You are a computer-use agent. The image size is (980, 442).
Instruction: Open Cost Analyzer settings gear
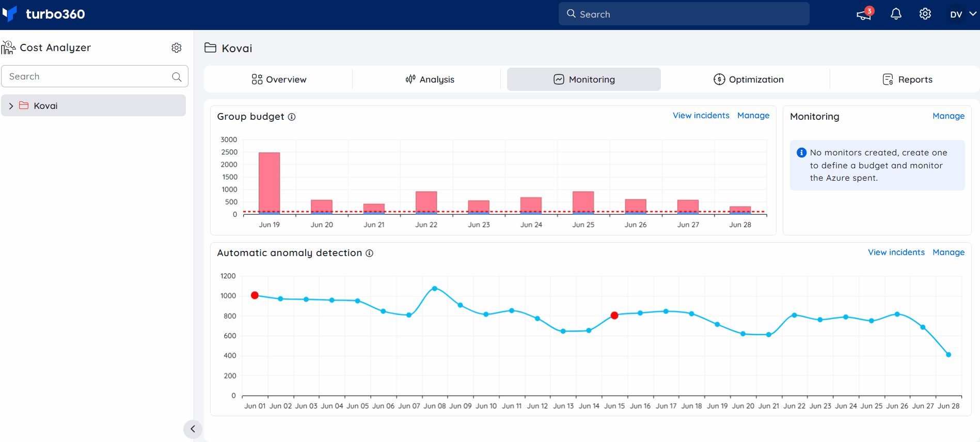tap(177, 48)
